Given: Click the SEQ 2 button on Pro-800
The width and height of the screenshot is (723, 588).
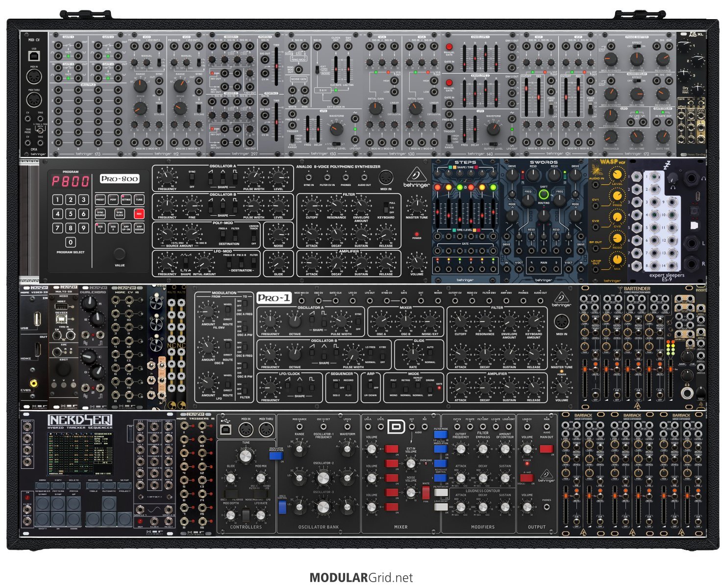Looking at the screenshot, I should point(113,228).
